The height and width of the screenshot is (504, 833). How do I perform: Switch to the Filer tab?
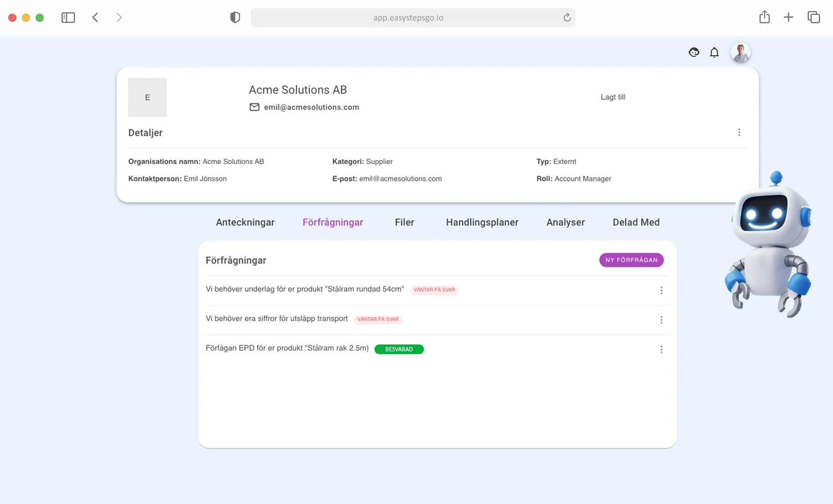point(405,222)
